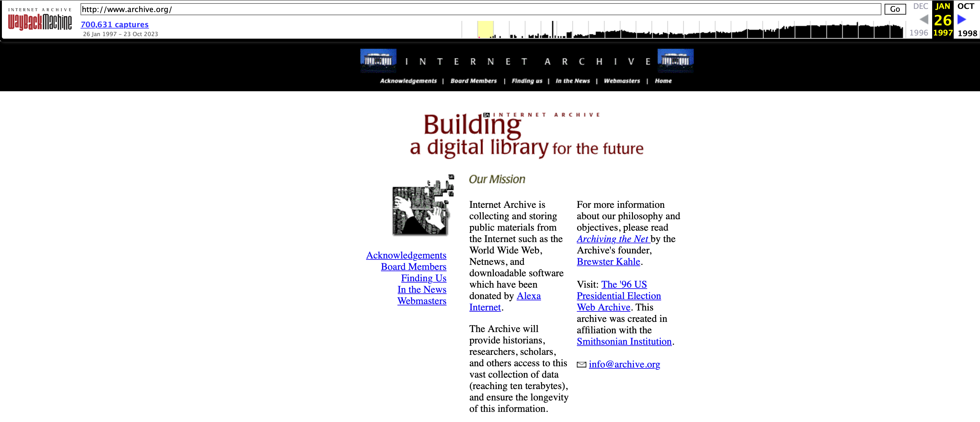The height and width of the screenshot is (422, 980).
Task: Open Board Members in the black nav bar
Action: [473, 81]
